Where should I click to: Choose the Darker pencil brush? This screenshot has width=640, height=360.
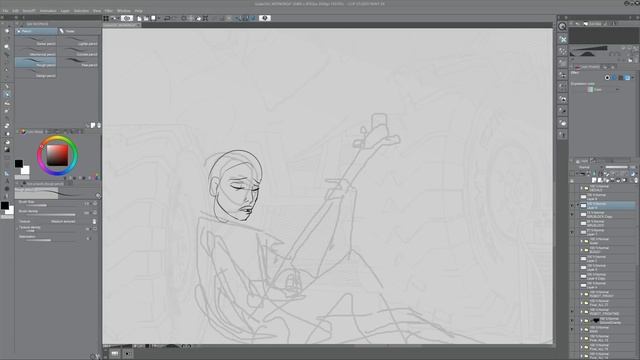(x=36, y=41)
